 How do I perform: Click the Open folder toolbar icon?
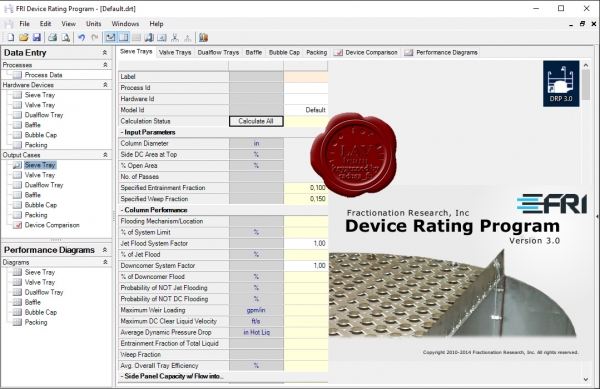[x=24, y=37]
